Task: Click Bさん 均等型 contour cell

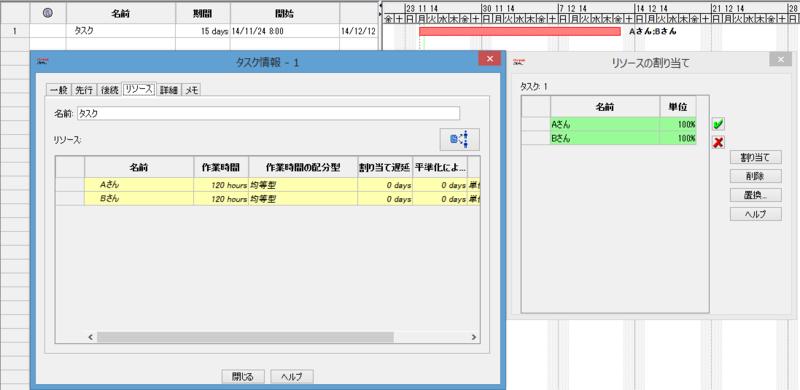Action: 303,199
